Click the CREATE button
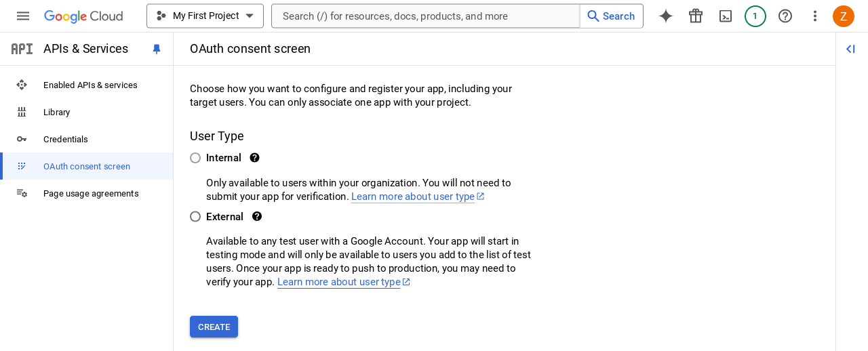 pyautogui.click(x=214, y=327)
